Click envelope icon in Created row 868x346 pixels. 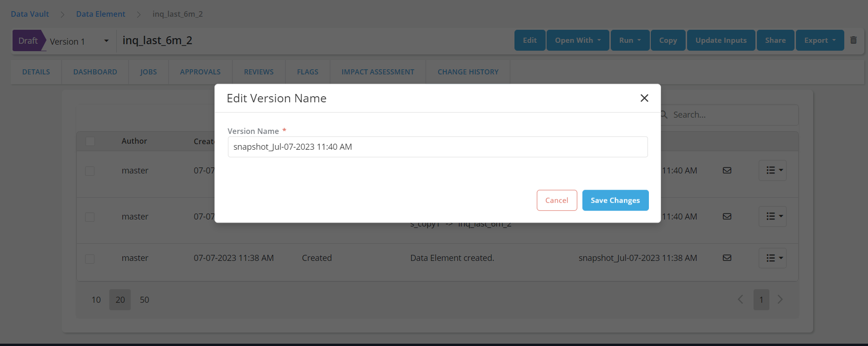(727, 258)
